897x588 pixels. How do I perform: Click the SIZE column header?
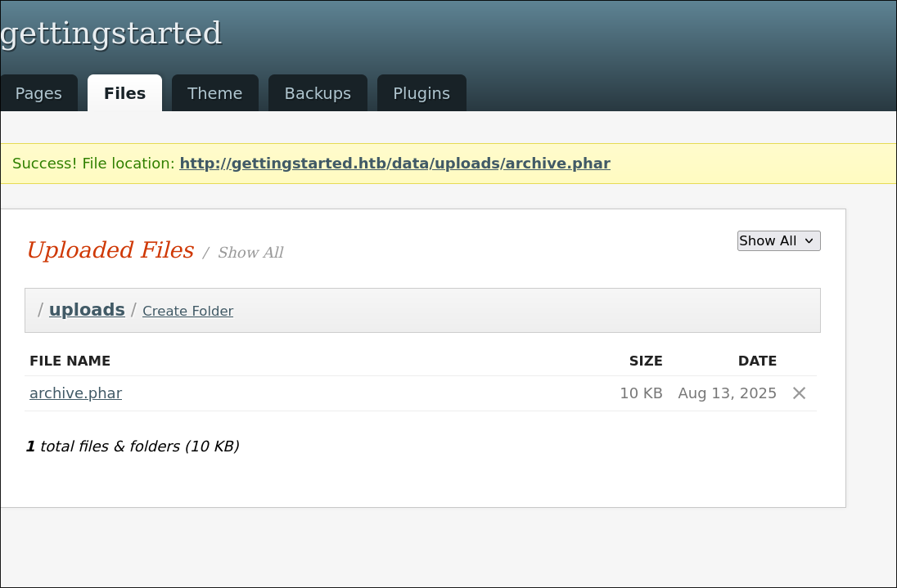pyautogui.click(x=646, y=361)
